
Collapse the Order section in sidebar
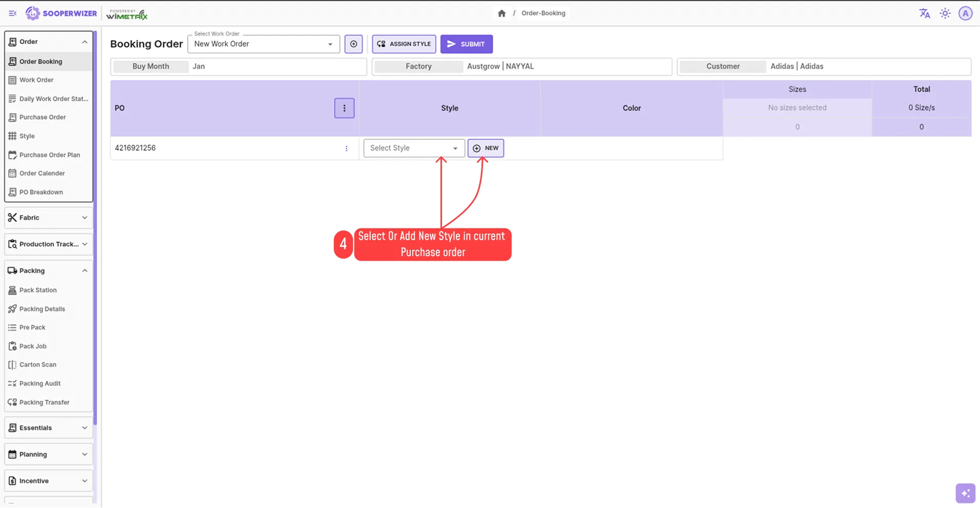(x=84, y=42)
